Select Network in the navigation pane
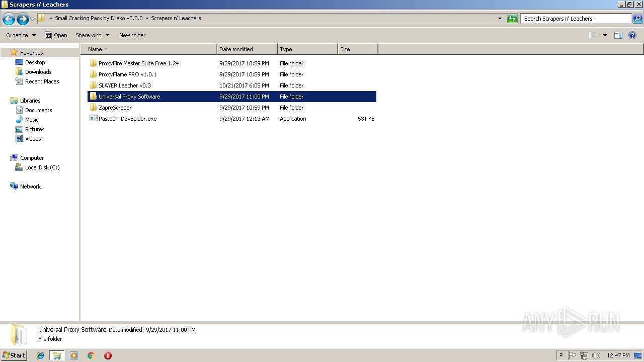The width and height of the screenshot is (644, 362). coord(30,187)
